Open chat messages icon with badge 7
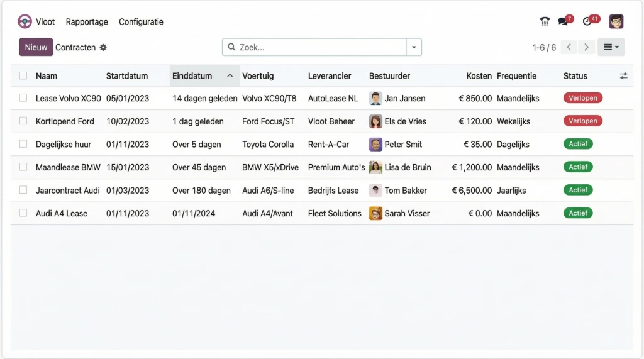Image resolution: width=644 pixels, height=359 pixels. pyautogui.click(x=563, y=21)
